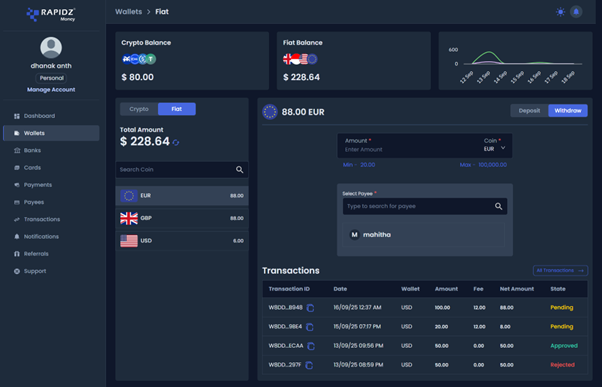Click the EU flag in Fiat Balance card
The width and height of the screenshot is (602, 387).
313,59
